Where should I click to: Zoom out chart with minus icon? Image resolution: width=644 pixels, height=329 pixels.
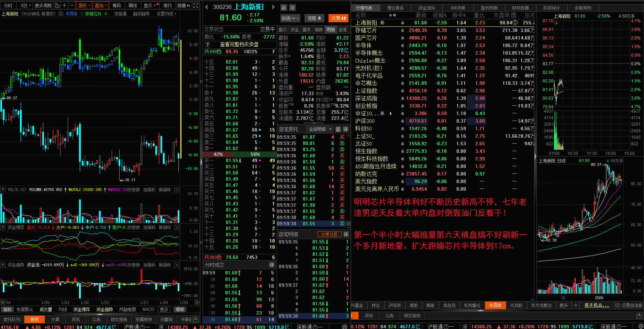(72, 5)
